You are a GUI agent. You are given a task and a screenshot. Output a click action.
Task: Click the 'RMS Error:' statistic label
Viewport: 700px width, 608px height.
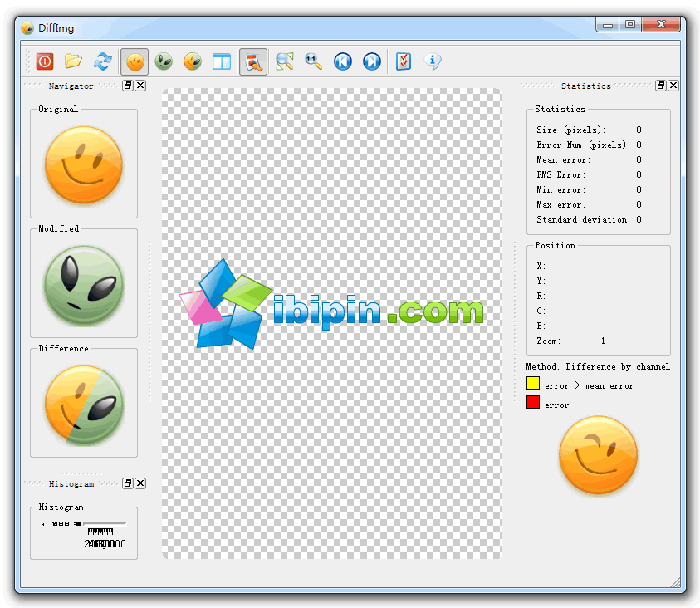click(560, 174)
